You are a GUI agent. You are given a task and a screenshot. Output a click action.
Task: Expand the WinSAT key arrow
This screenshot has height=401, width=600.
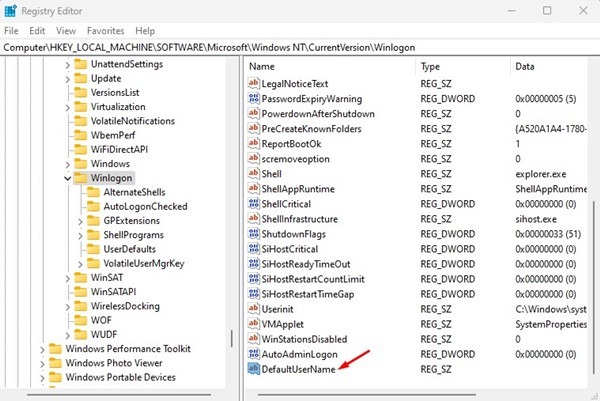[x=67, y=278]
